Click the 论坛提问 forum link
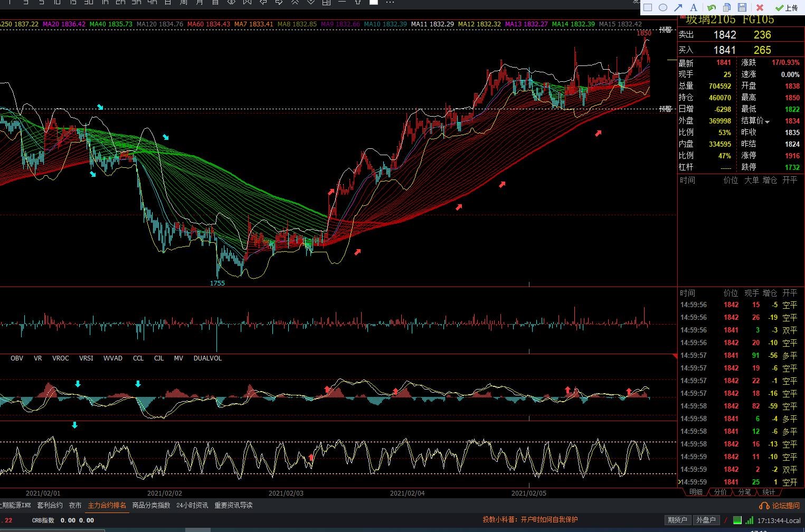This screenshot has height=532, width=805. [780, 506]
